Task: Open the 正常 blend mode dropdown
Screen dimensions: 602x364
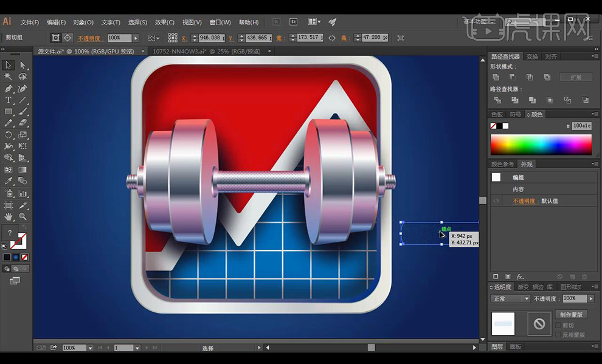Action: click(510, 299)
